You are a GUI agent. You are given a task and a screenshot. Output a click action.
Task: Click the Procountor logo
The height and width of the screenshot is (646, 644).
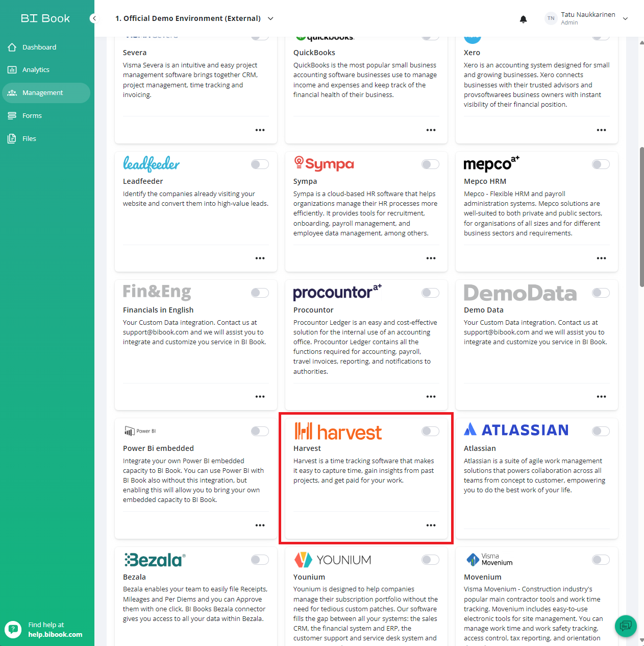click(337, 292)
